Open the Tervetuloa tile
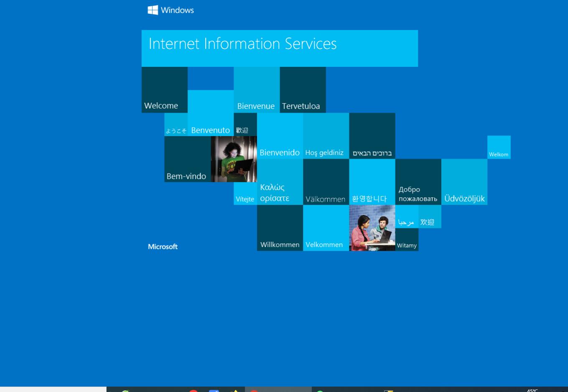Screen dimensions: 568x392 point(303,90)
